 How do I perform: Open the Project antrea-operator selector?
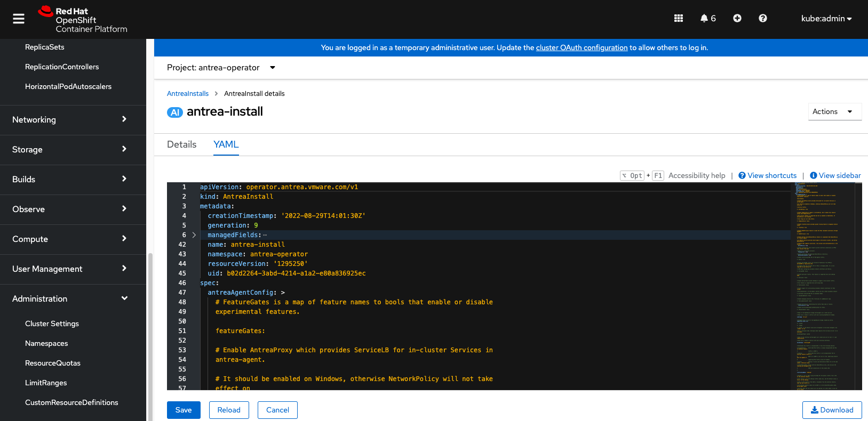click(221, 68)
